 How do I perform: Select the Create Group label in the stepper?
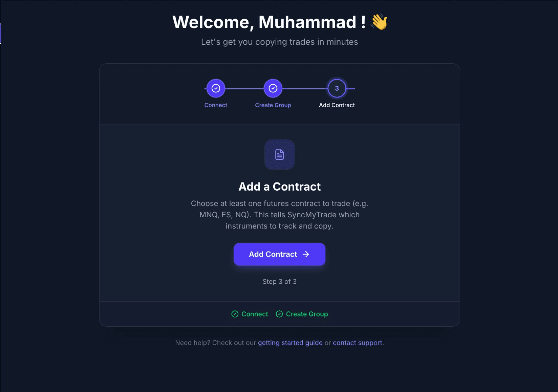[x=273, y=105]
